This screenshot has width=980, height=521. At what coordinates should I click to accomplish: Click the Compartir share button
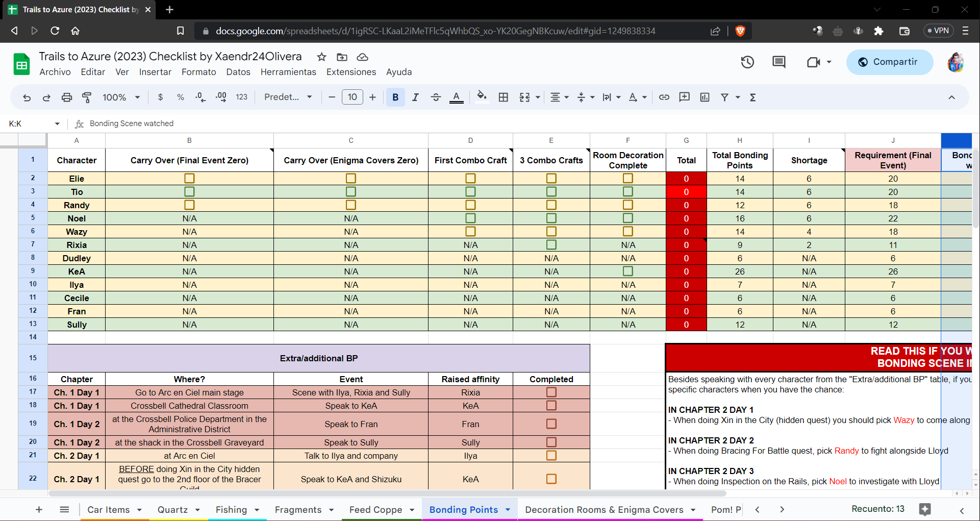(x=890, y=62)
